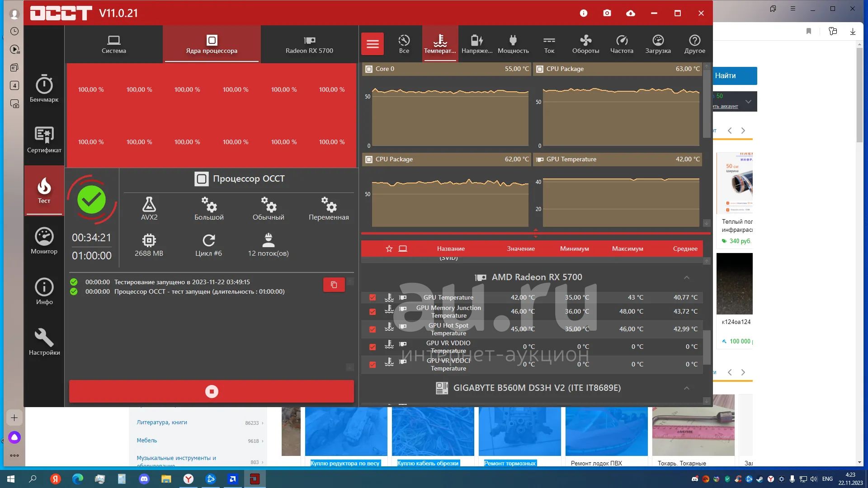Image resolution: width=868 pixels, height=488 pixels.
Task: Open Мебель category link in browser
Action: [147, 441]
